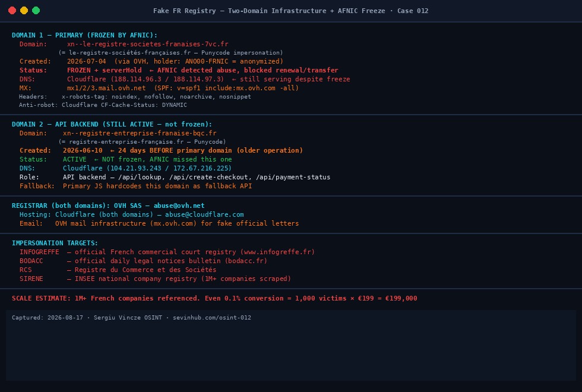Click the abuse@ovh.net email address
582x392 pixels.
179,206
